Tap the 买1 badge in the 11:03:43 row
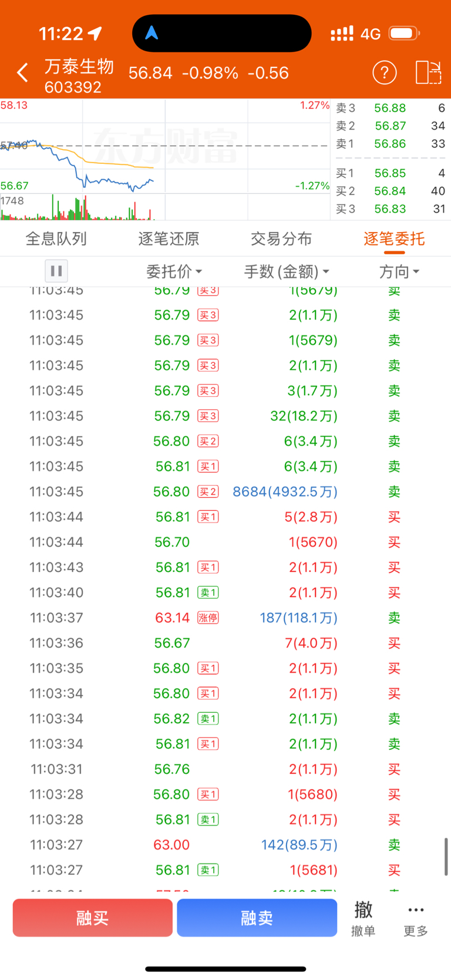This screenshot has width=451, height=980. 208,567
